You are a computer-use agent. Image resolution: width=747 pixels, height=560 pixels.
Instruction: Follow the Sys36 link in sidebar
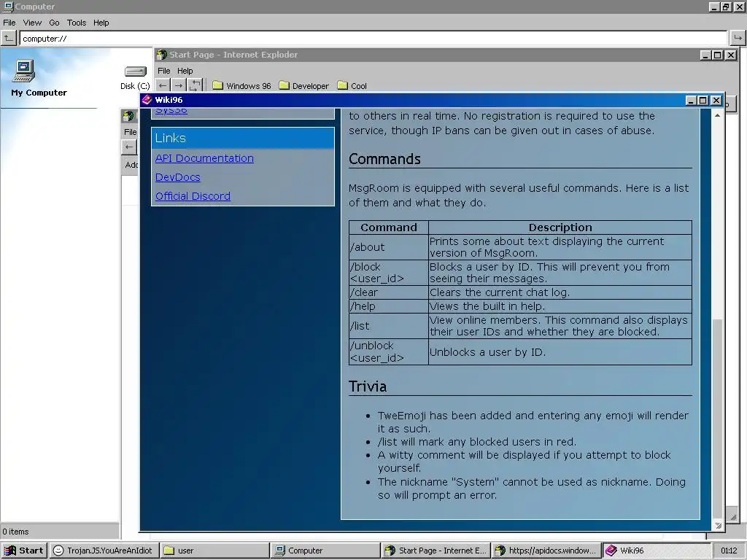point(171,111)
